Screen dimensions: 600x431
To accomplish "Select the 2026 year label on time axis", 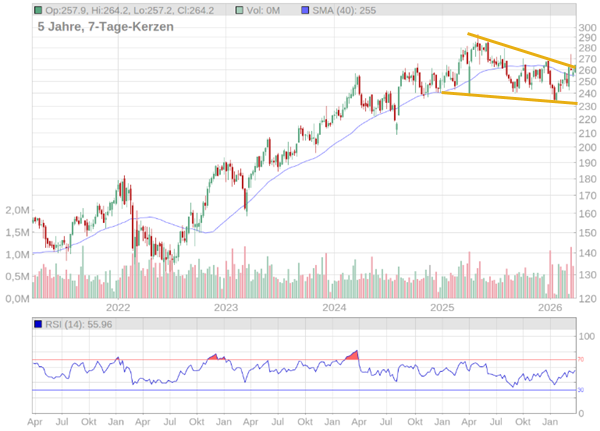I will point(550,308).
